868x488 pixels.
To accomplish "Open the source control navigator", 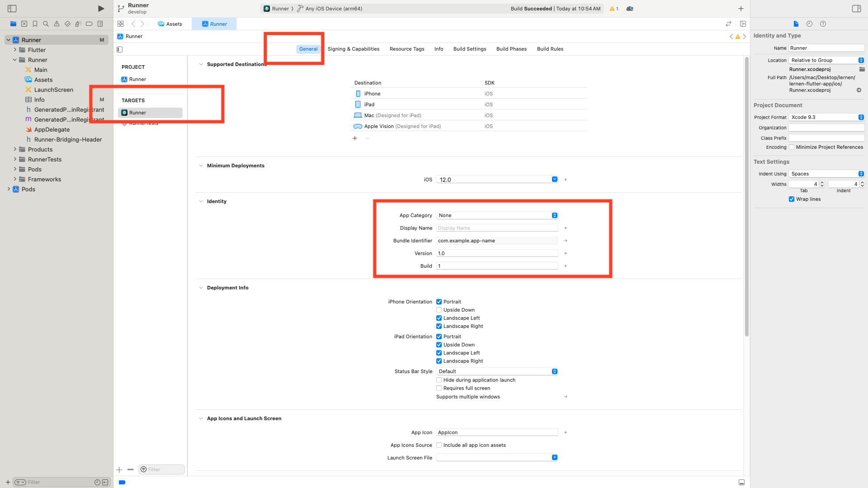I will [24, 24].
